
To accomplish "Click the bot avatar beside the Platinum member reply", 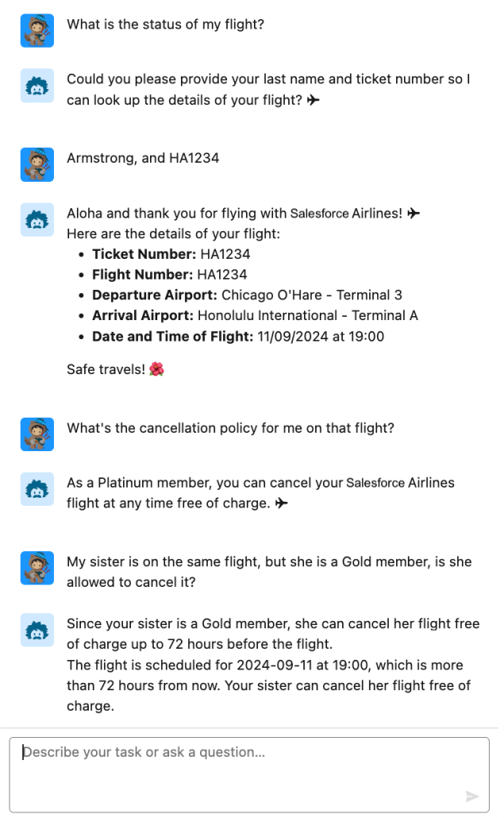I will 37,489.
